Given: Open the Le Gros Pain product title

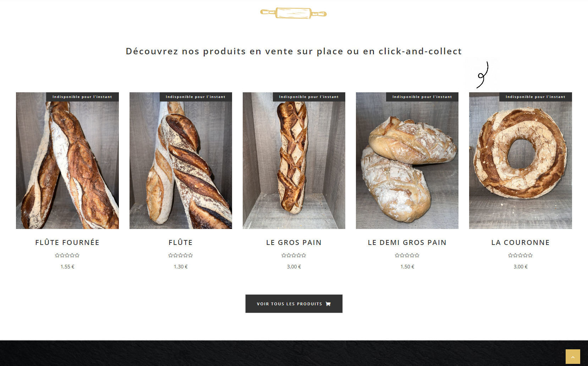Looking at the screenshot, I should (294, 242).
